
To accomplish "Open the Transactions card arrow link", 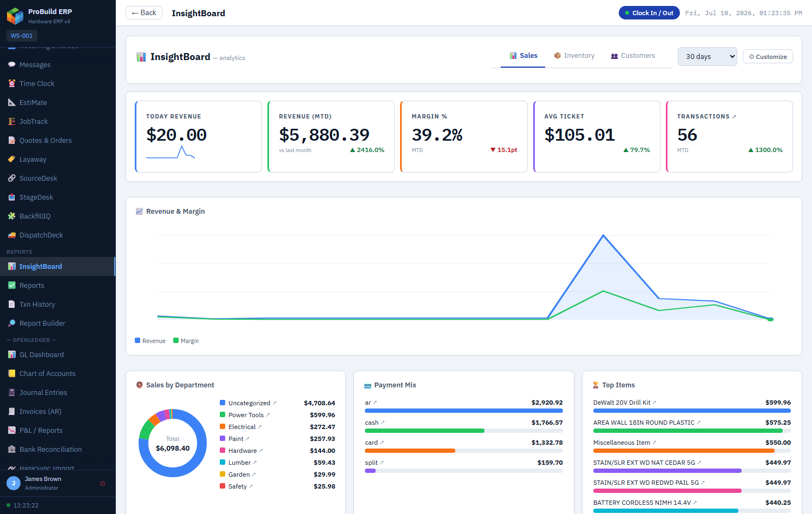I will [734, 116].
